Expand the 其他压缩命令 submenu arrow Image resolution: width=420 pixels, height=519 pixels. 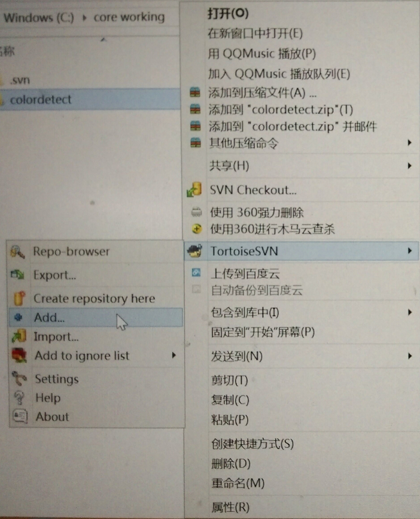coord(409,142)
